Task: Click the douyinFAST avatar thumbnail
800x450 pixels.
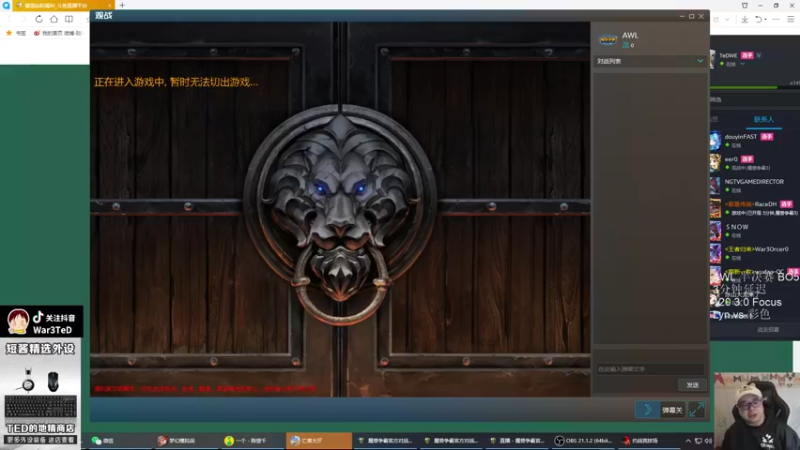Action: click(x=715, y=141)
